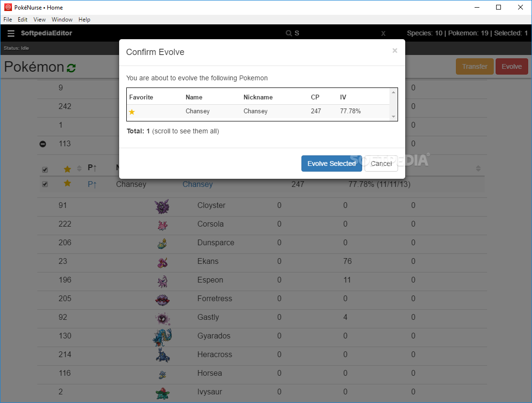Click the gold star in the dialog's Chansey row

coord(132,112)
